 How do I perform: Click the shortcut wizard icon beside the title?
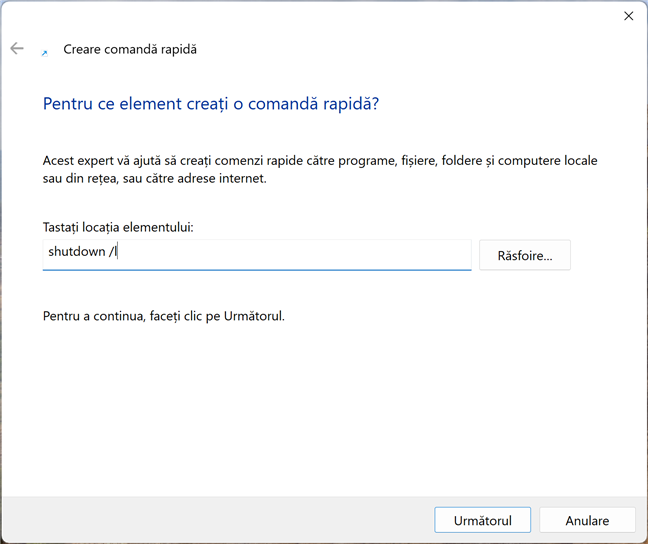pyautogui.click(x=44, y=52)
